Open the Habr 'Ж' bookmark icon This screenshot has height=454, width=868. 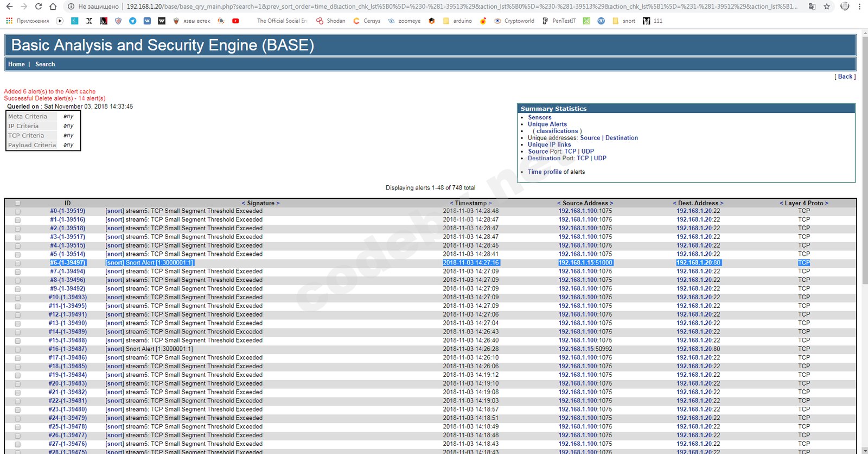tap(89, 21)
